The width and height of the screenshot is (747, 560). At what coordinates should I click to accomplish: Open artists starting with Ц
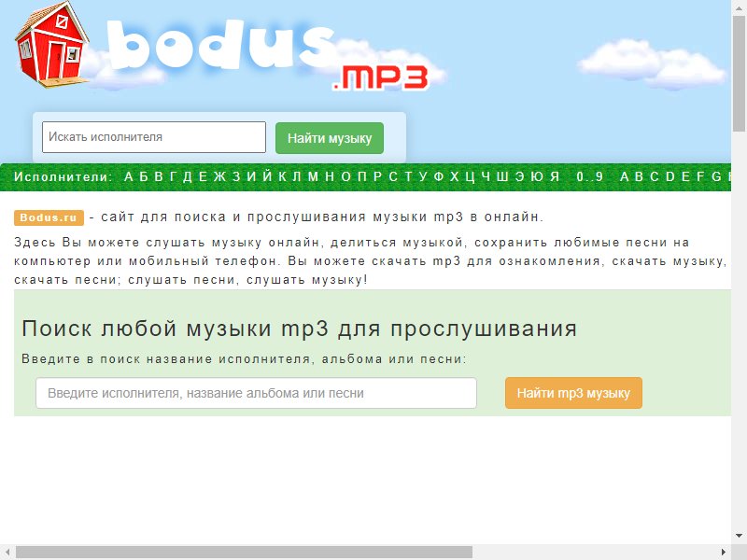pyautogui.click(x=471, y=176)
